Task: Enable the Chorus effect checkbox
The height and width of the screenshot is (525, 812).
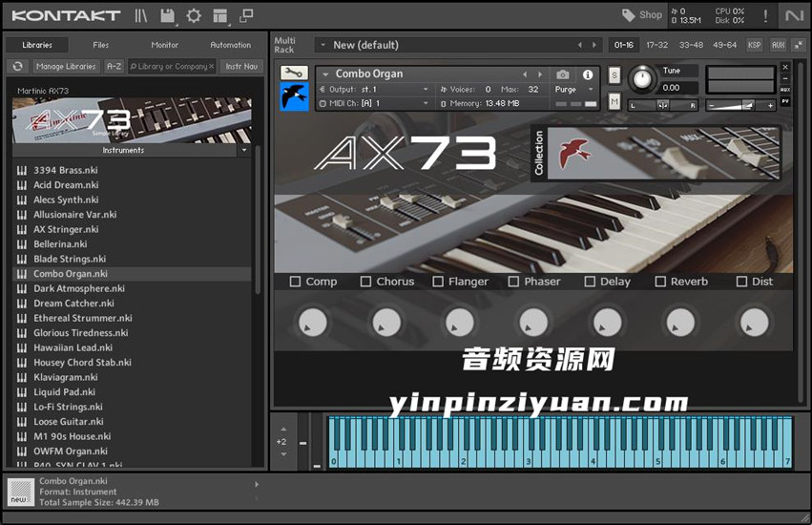Action: tap(365, 282)
